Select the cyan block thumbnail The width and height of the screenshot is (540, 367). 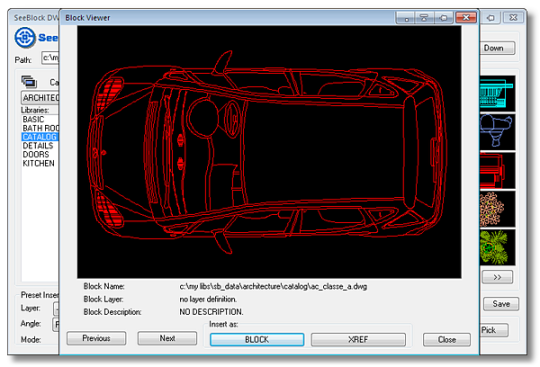click(x=497, y=93)
